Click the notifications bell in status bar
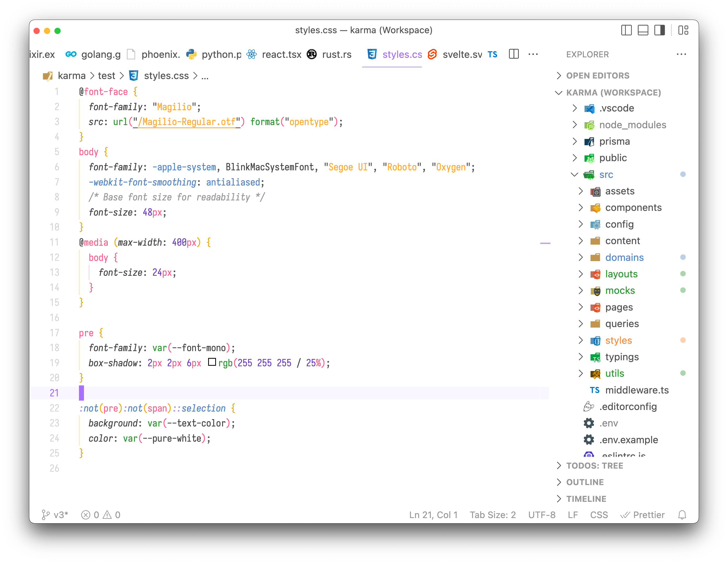 tap(682, 515)
